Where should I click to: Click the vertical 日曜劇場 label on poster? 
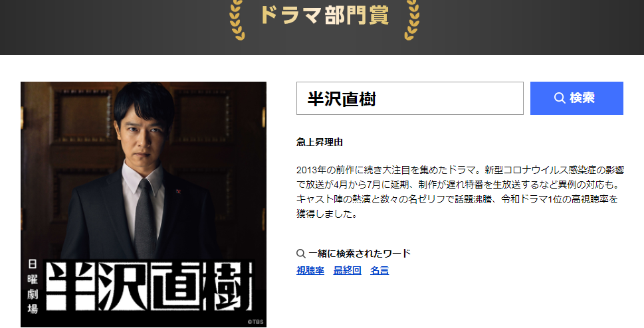pyautogui.click(x=33, y=287)
